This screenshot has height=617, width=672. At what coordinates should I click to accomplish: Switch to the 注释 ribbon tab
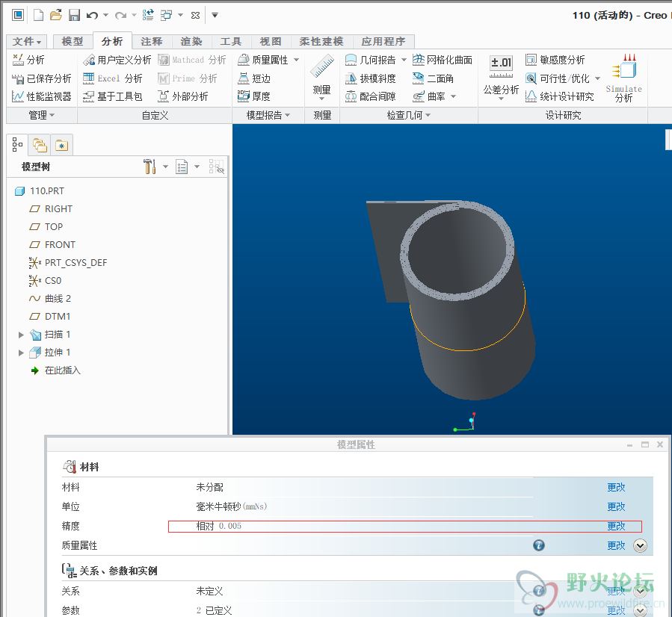click(152, 42)
